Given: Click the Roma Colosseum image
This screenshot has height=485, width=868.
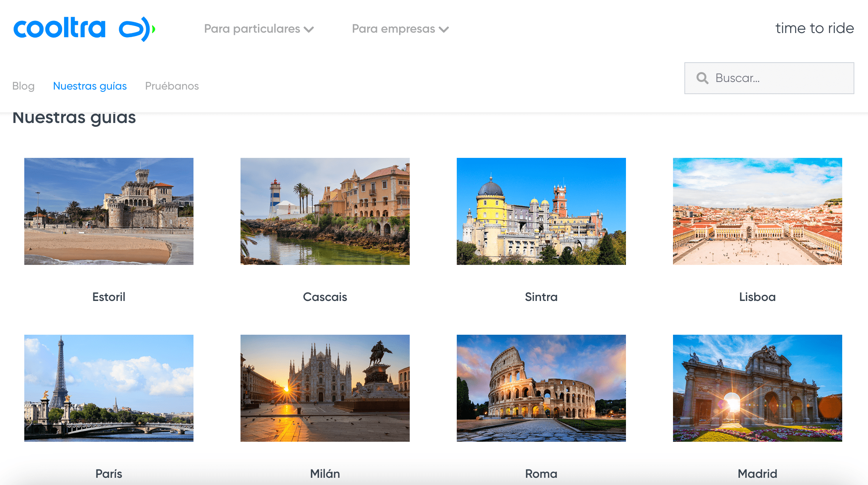Looking at the screenshot, I should pos(541,388).
